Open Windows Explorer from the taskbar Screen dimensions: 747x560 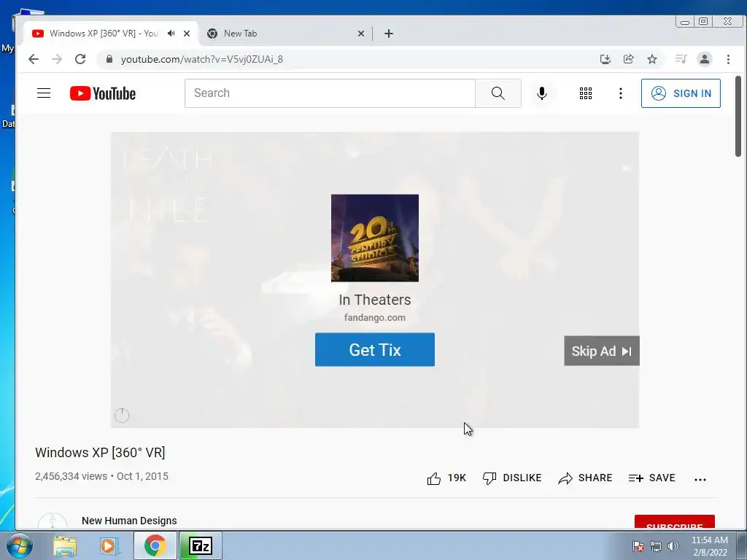pos(65,546)
